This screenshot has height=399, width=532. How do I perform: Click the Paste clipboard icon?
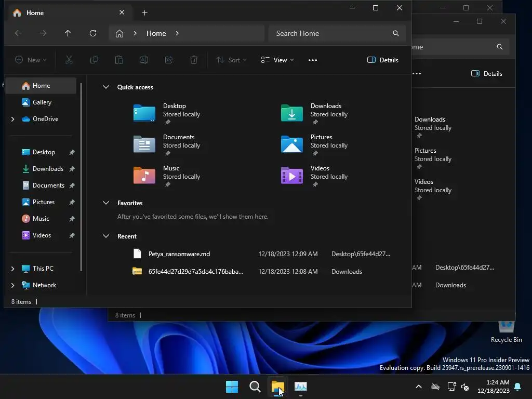(x=119, y=60)
